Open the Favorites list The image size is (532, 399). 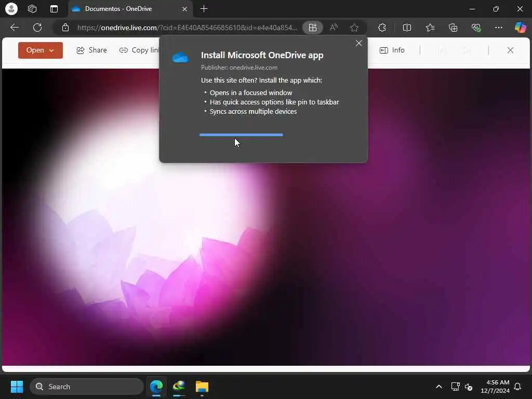click(x=430, y=28)
